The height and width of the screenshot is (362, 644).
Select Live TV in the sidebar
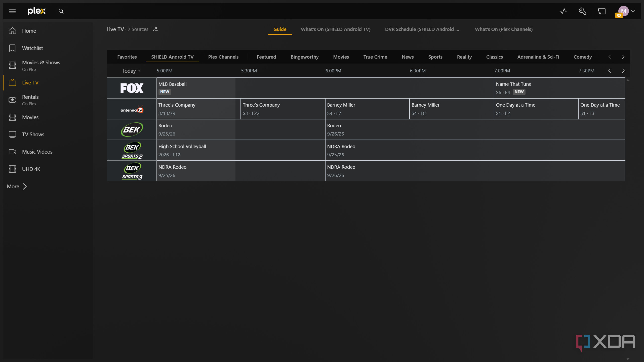click(x=30, y=82)
